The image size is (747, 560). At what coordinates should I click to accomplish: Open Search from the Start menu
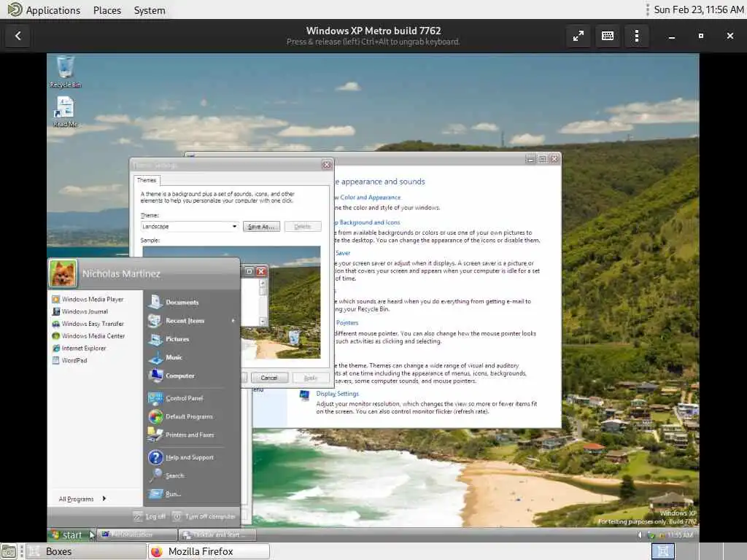coord(166,475)
